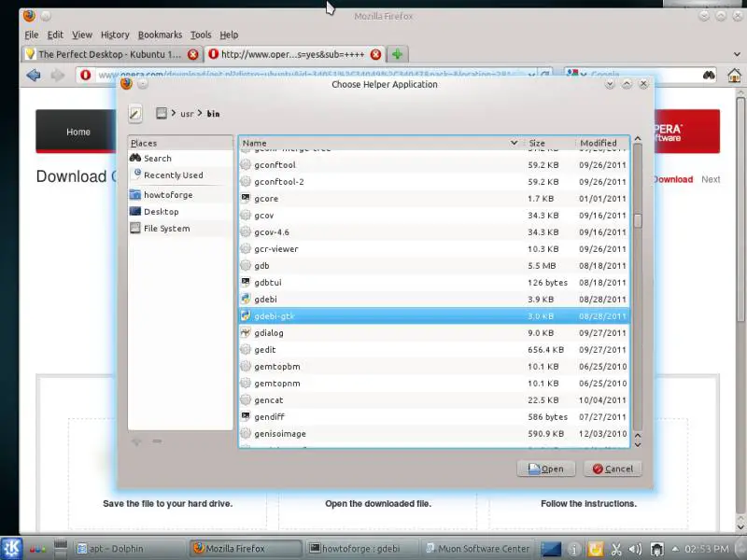This screenshot has height=560, width=747.
Task: Go to usr in path bar
Action: (x=187, y=113)
